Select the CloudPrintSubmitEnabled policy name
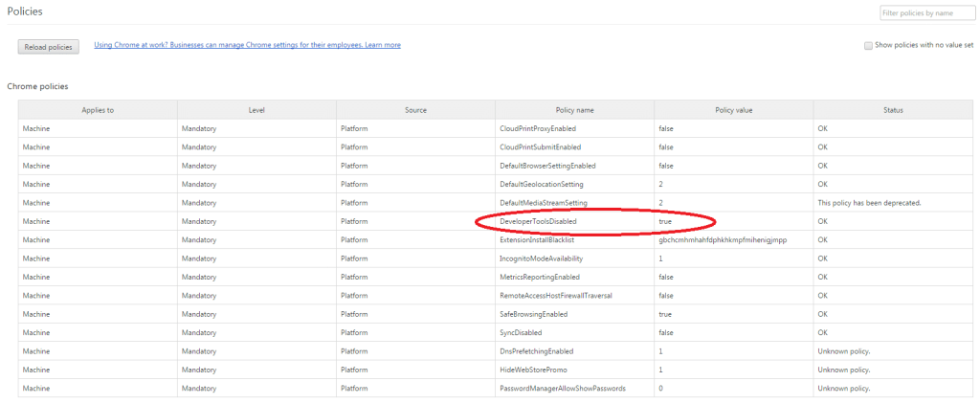 pos(541,147)
